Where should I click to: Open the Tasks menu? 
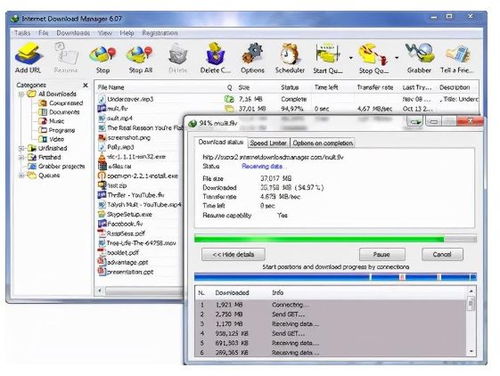(22, 33)
